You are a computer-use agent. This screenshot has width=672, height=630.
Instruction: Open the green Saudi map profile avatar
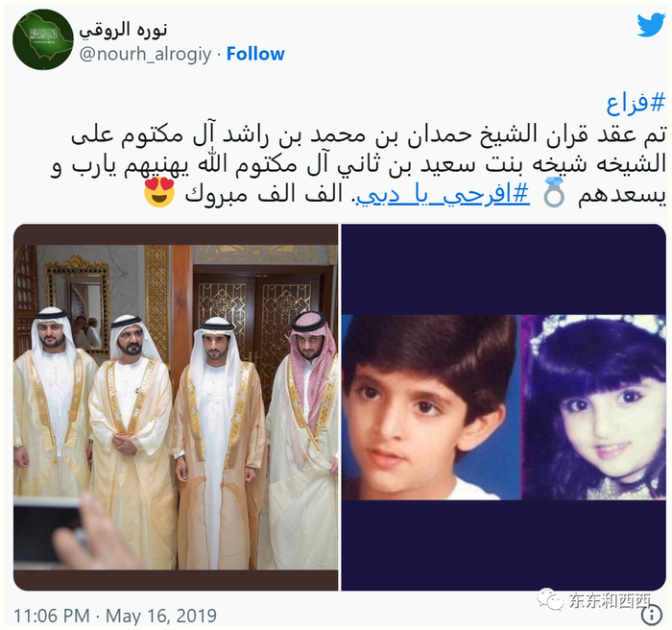coord(43,39)
